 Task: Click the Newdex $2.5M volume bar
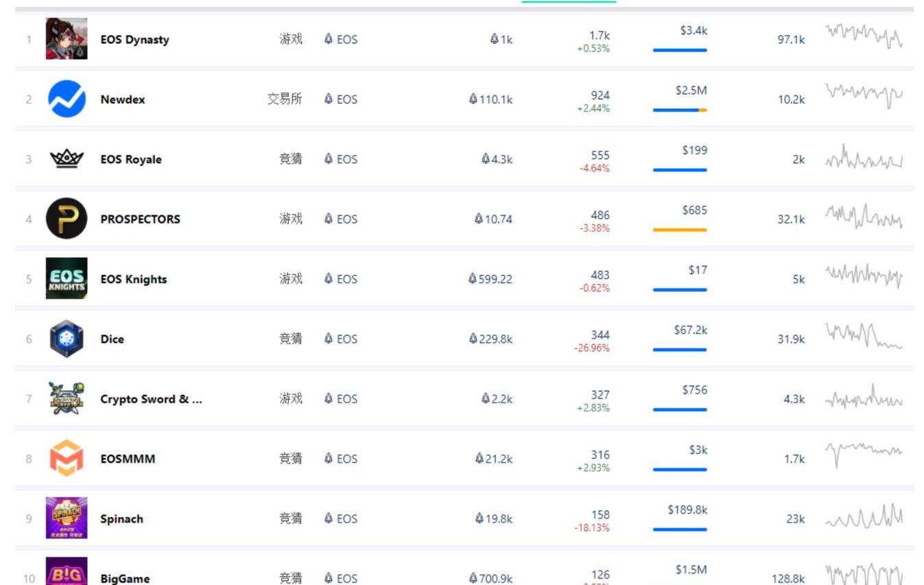pyautogui.click(x=680, y=110)
